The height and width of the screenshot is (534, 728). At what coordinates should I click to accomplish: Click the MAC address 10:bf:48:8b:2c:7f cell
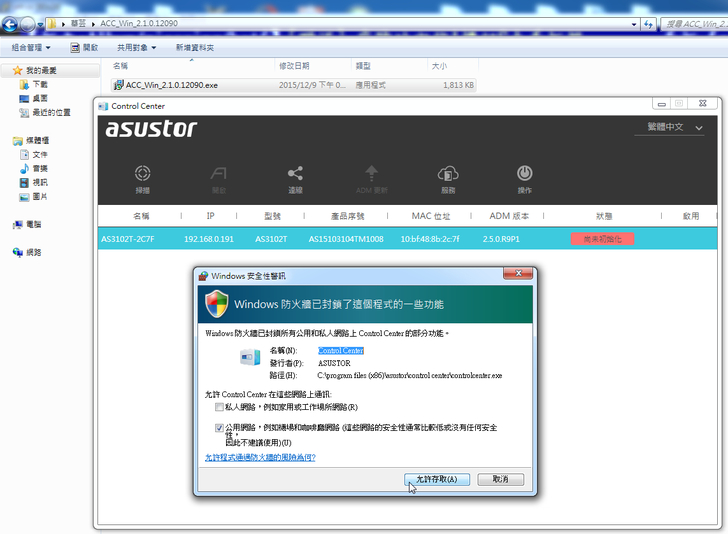(x=430, y=239)
